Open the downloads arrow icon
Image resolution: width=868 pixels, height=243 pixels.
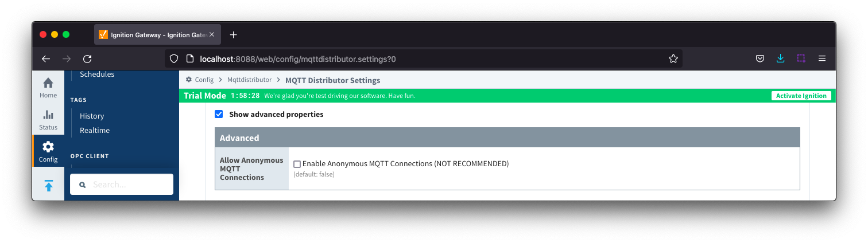click(x=780, y=58)
